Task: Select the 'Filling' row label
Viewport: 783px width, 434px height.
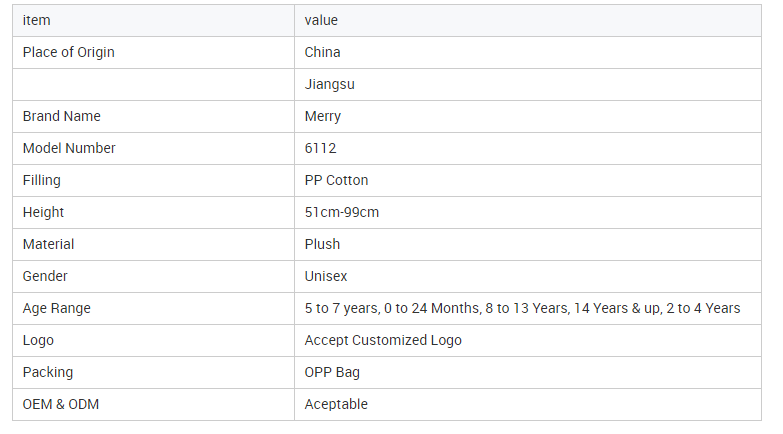Action: (x=41, y=180)
